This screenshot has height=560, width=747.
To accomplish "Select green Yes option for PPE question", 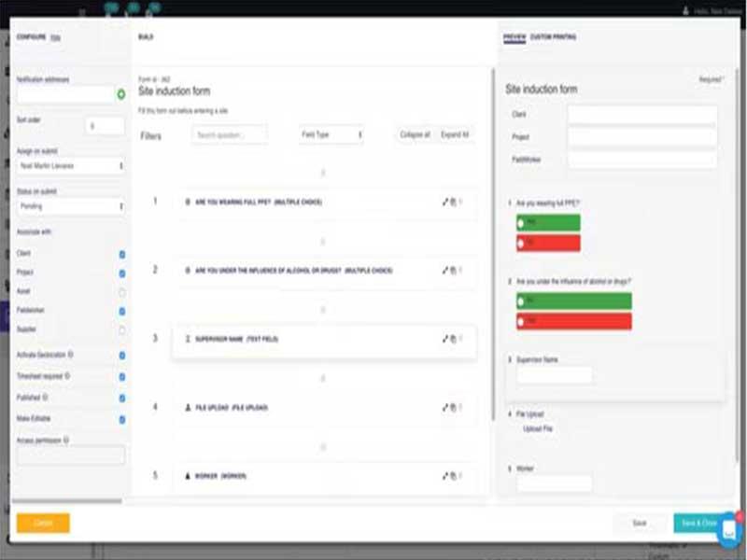I will (x=548, y=222).
